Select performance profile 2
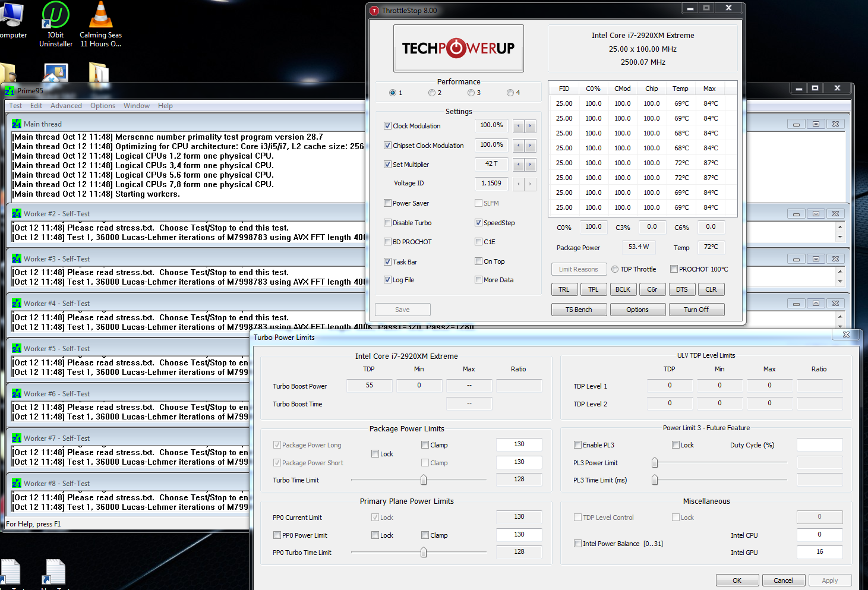Screen dimensions: 868x590 point(432,93)
